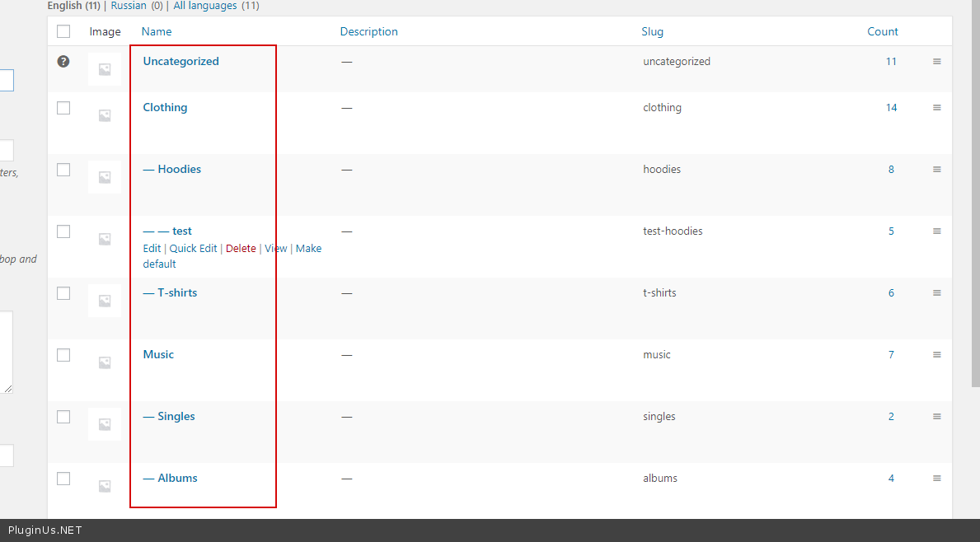Click the drag handle for Hoodies row
The width and height of the screenshot is (980, 542).
[936, 170]
